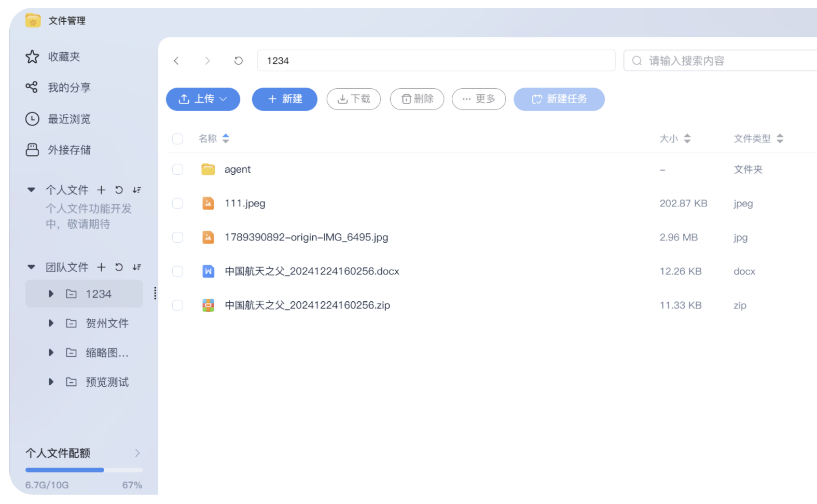This screenshot has width=817, height=504.
Task: Open the agent folder icon
Action: (x=208, y=170)
